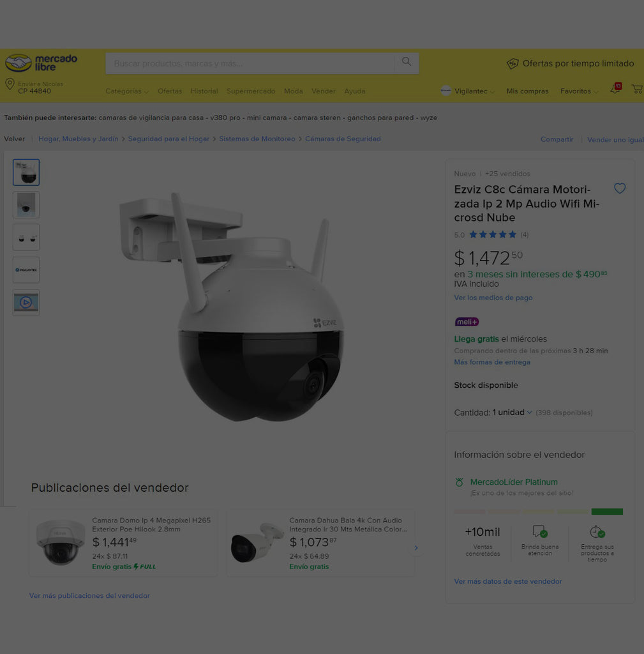Click the five-star rating
The width and height of the screenshot is (644, 654).
[492, 235]
